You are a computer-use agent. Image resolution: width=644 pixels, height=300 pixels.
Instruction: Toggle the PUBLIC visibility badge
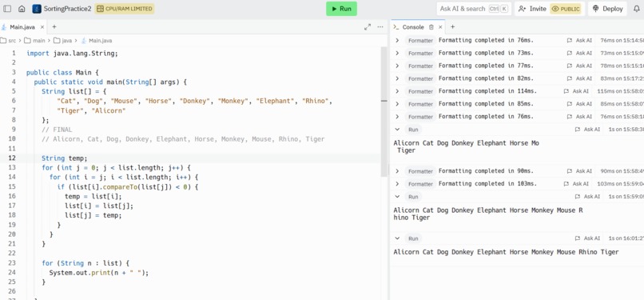pos(566,9)
